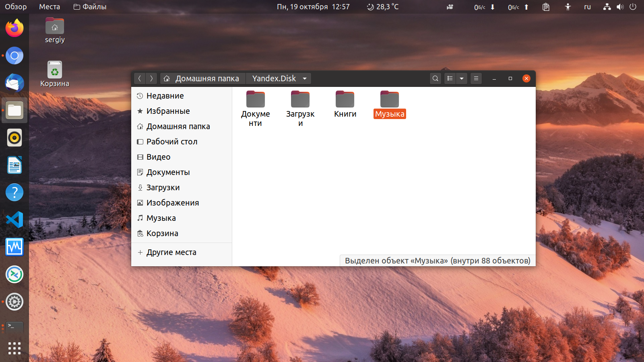Select the Загрузки folder icon

tap(300, 99)
